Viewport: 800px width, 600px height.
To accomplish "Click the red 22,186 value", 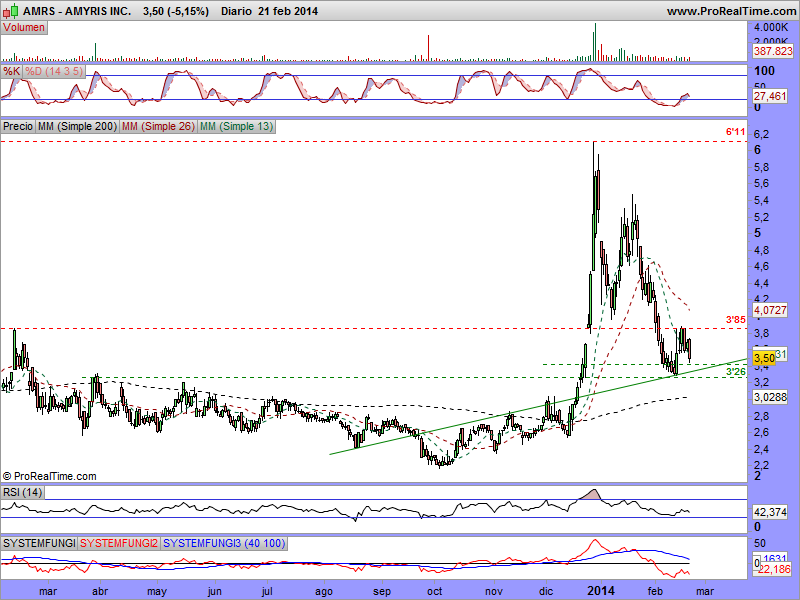I will [774, 569].
